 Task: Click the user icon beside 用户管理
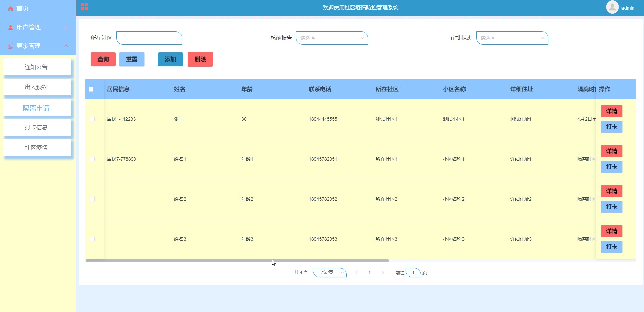pyautogui.click(x=11, y=28)
